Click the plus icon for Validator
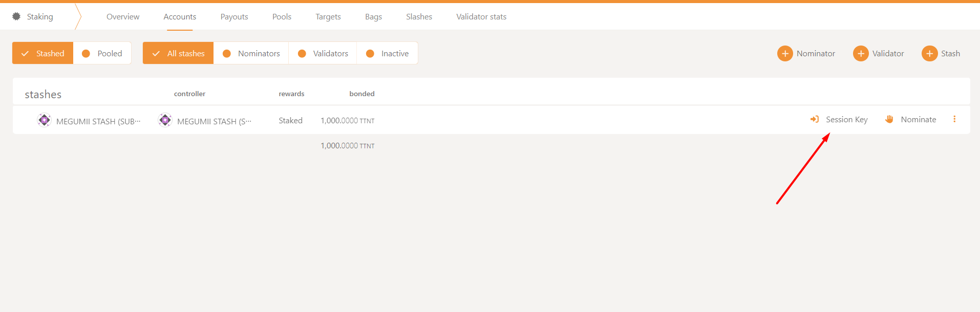980x312 pixels. tap(860, 53)
